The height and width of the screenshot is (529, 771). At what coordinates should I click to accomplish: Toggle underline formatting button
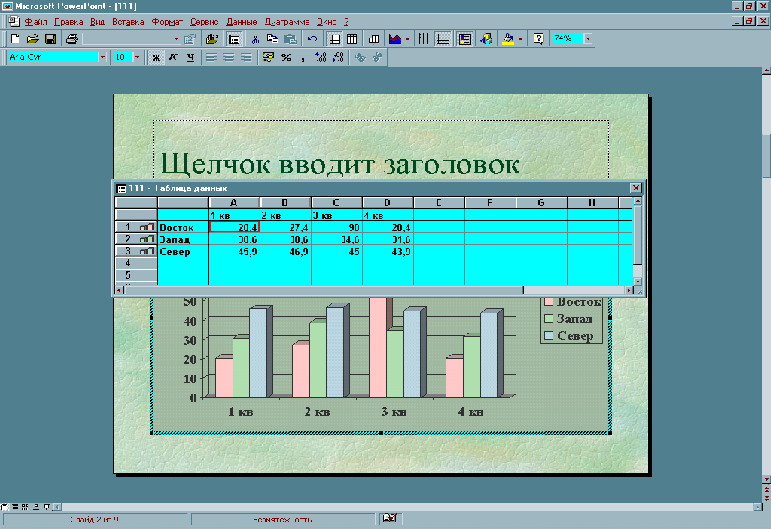coord(189,58)
